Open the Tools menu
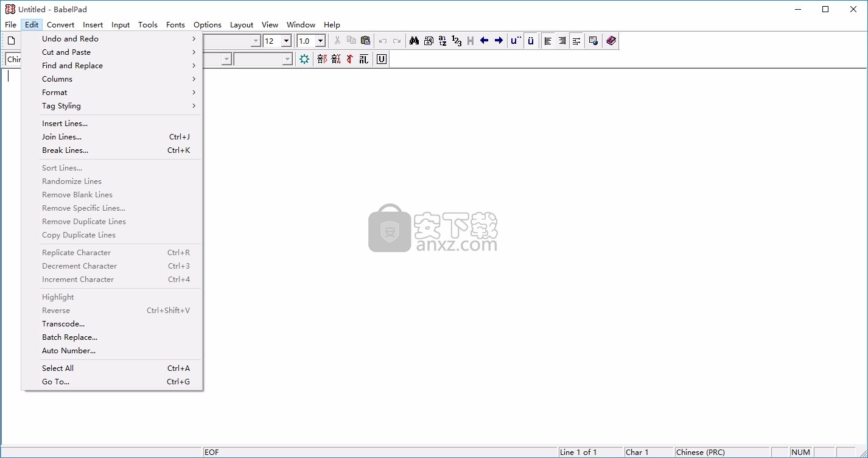Viewport: 868px width, 458px height. point(148,25)
